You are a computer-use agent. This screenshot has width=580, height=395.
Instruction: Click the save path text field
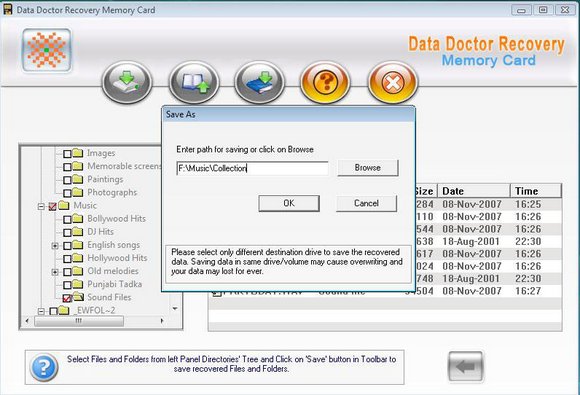click(252, 168)
